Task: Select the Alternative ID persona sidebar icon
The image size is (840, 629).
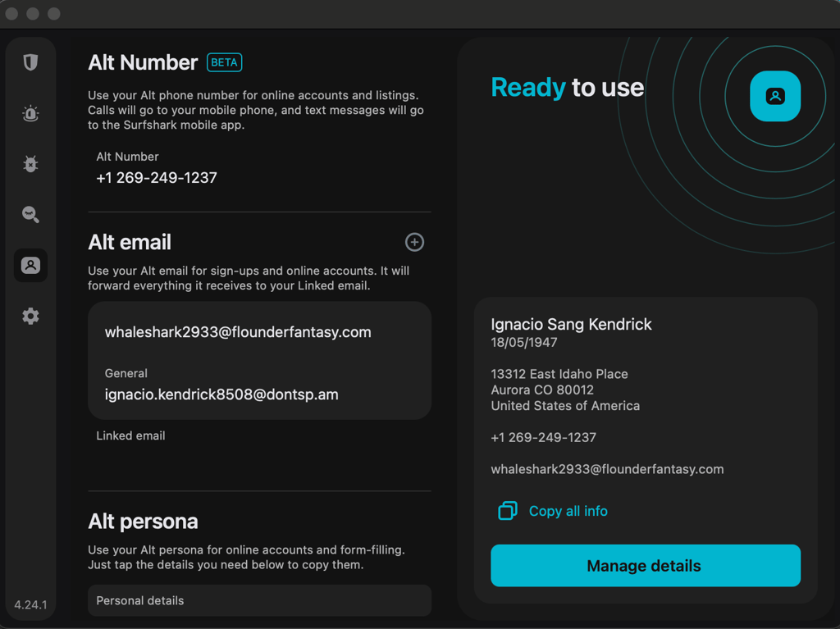Action: point(30,265)
